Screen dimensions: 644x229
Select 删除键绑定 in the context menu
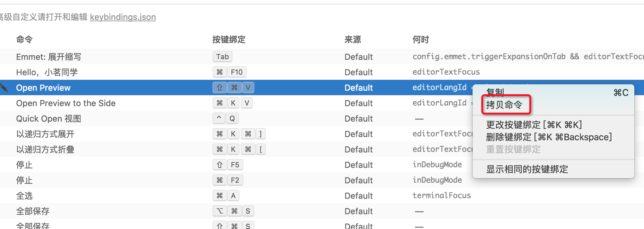(x=549, y=137)
